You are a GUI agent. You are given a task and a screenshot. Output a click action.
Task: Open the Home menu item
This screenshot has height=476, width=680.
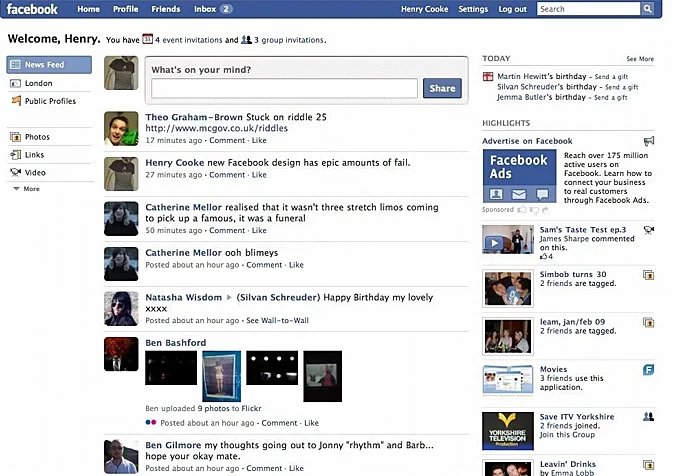click(88, 9)
